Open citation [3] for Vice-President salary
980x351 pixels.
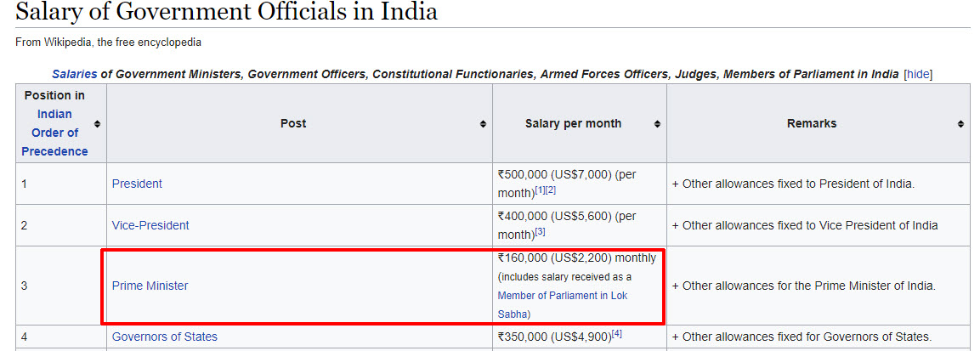(x=540, y=231)
